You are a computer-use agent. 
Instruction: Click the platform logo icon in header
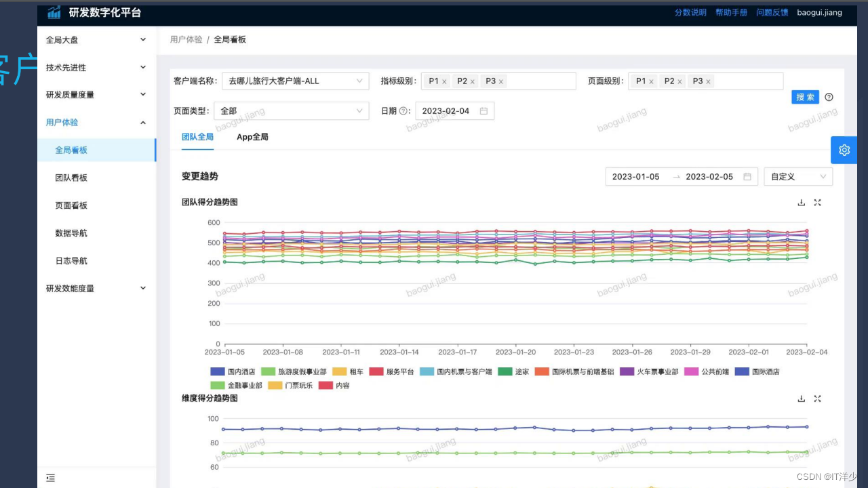tap(54, 12)
